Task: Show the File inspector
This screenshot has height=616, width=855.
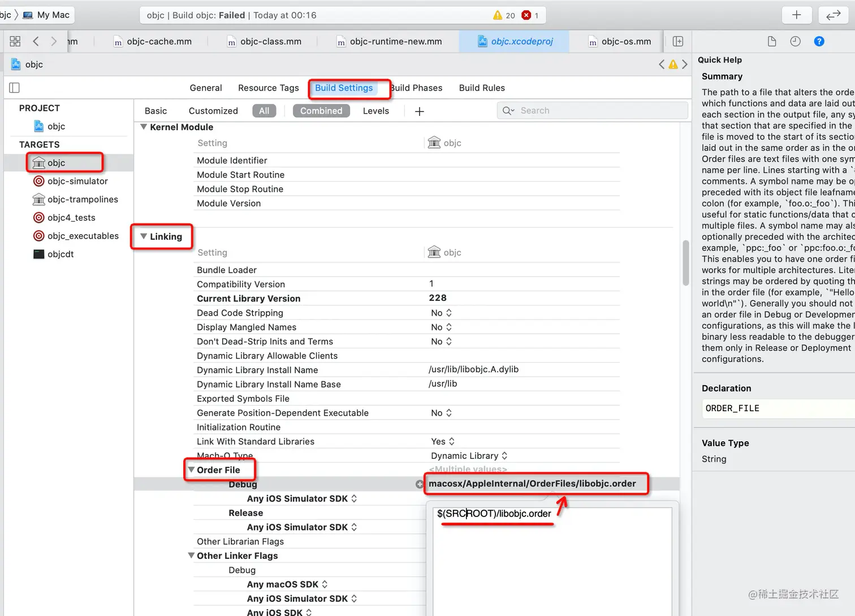Action: [772, 41]
